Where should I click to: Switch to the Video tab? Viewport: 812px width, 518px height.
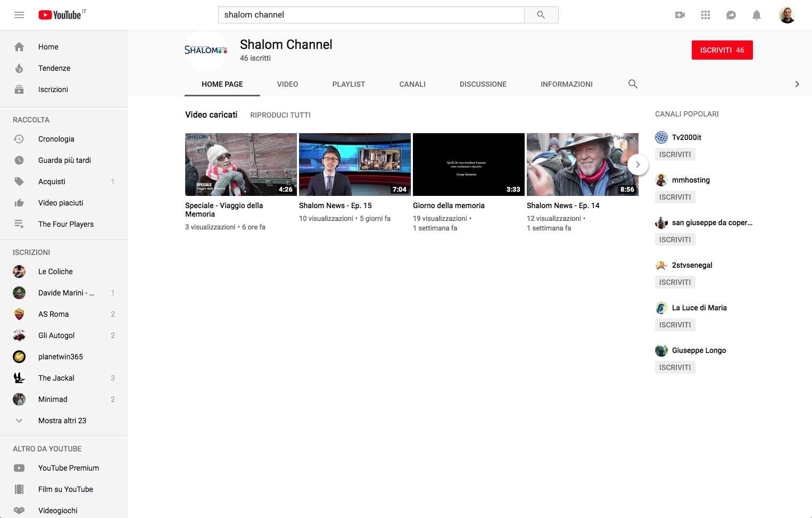[287, 84]
